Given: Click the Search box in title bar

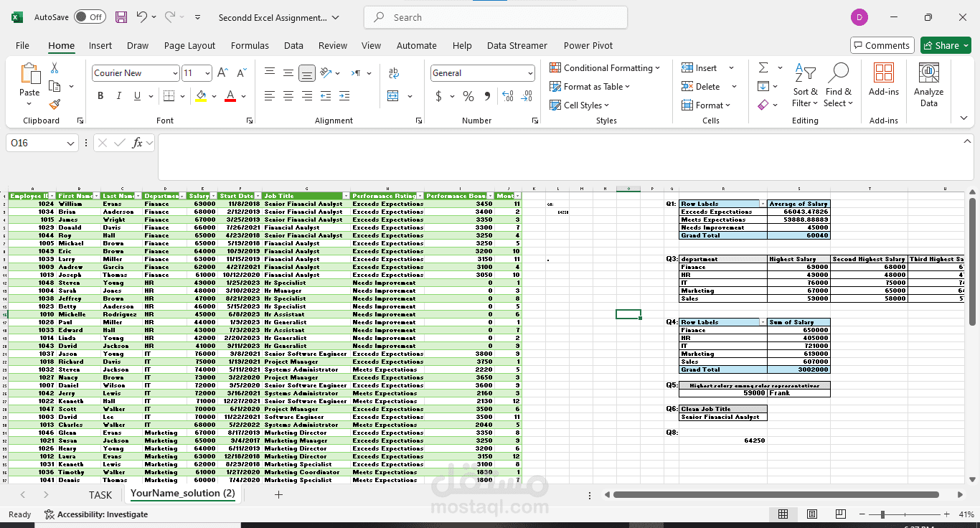Looking at the screenshot, I should coord(496,17).
